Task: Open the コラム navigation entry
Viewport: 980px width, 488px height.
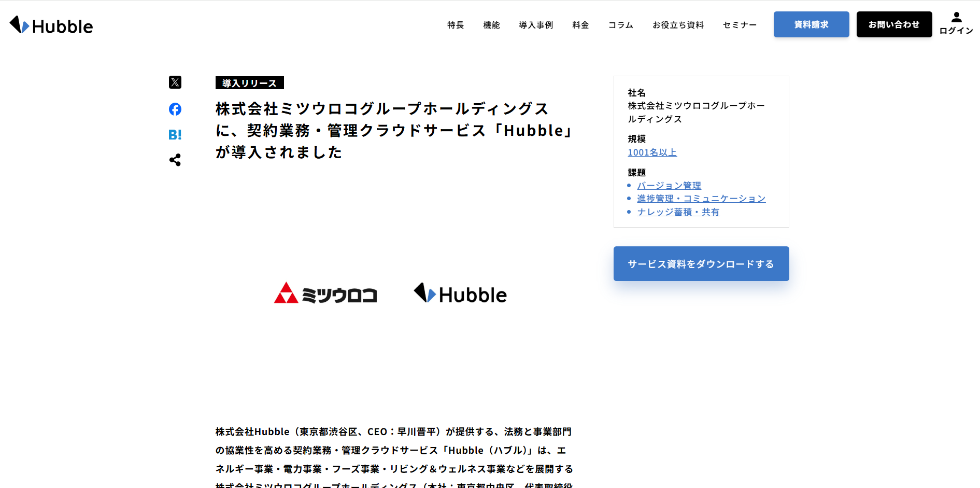Action: [x=620, y=24]
